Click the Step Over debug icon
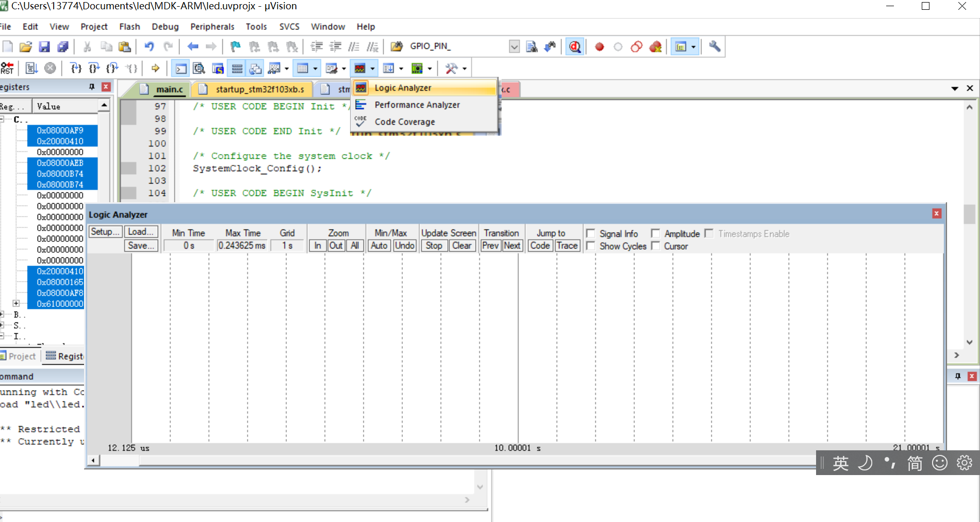The height and width of the screenshot is (522, 980). click(94, 68)
